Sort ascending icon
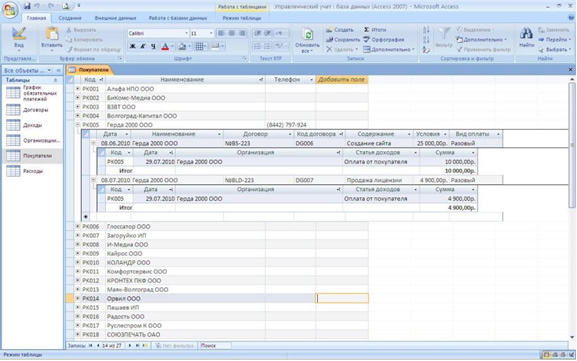 coord(426,30)
